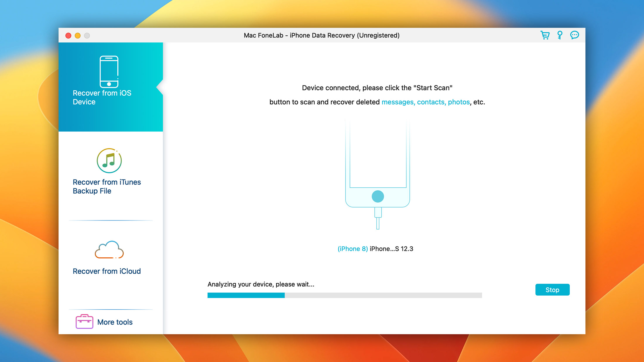Open the shopping cart purchase icon

pos(545,35)
